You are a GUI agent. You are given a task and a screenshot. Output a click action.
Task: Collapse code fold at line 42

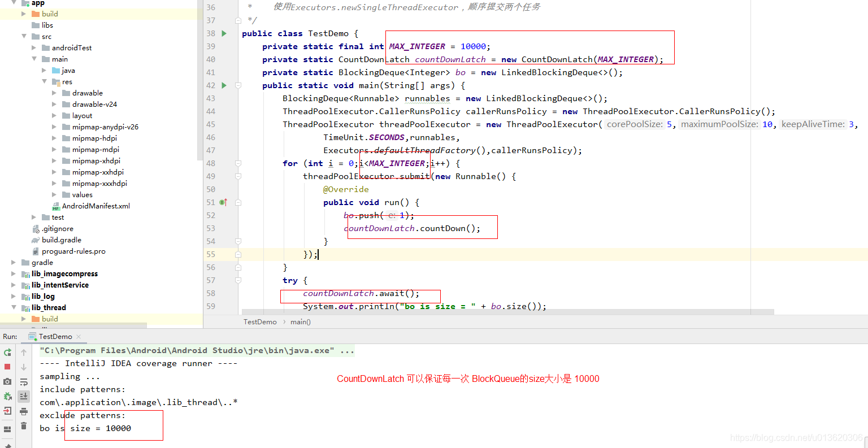point(238,86)
